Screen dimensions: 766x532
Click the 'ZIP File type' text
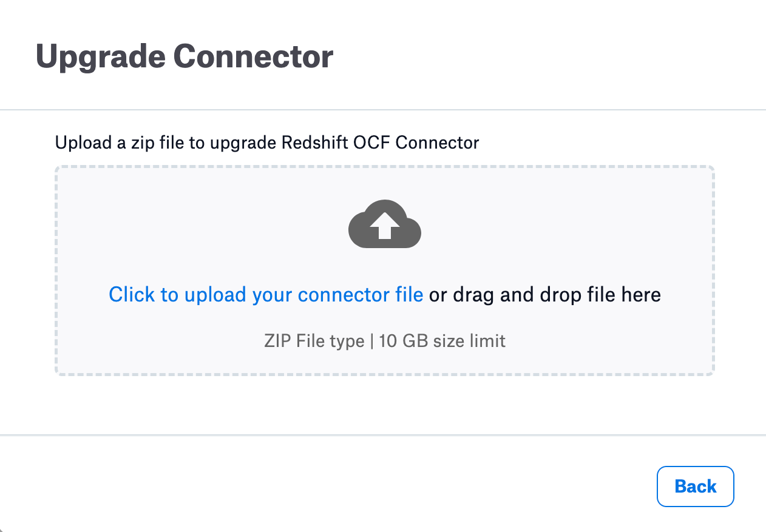[314, 341]
